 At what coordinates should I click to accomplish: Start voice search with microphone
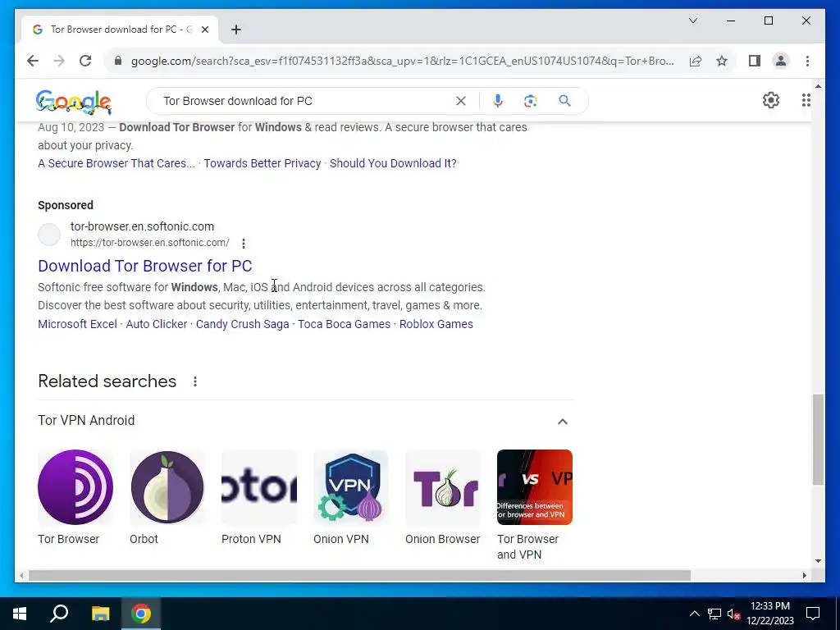[498, 101]
